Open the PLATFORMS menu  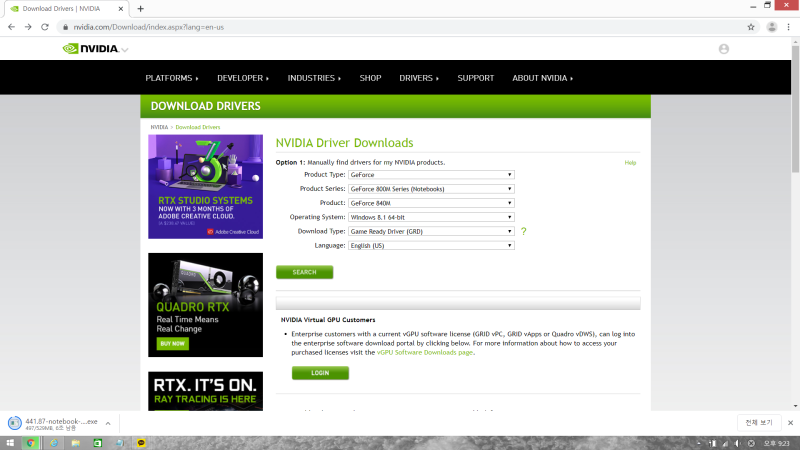[172, 78]
